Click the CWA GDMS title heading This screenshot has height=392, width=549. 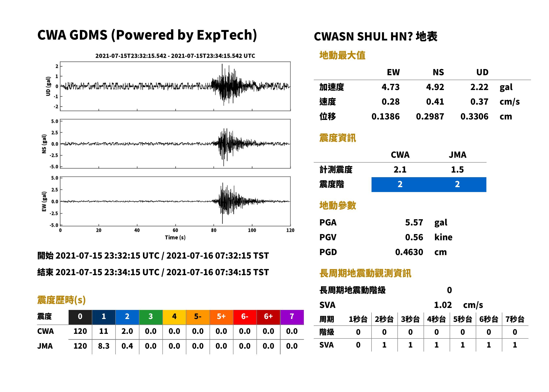[147, 35]
